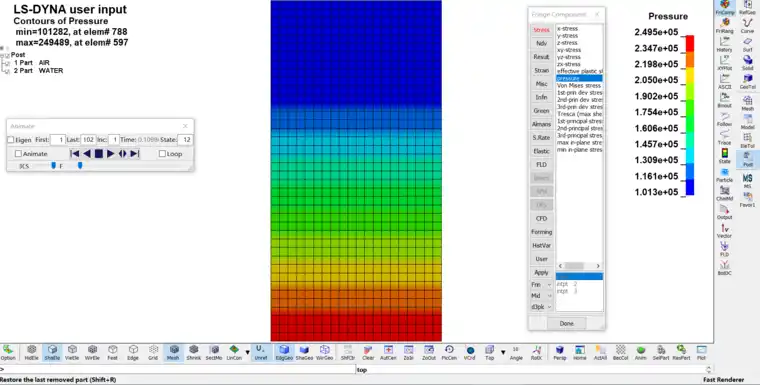The height and width of the screenshot is (385, 760).
Task: Open the MS tool in right sidebar
Action: [747, 180]
